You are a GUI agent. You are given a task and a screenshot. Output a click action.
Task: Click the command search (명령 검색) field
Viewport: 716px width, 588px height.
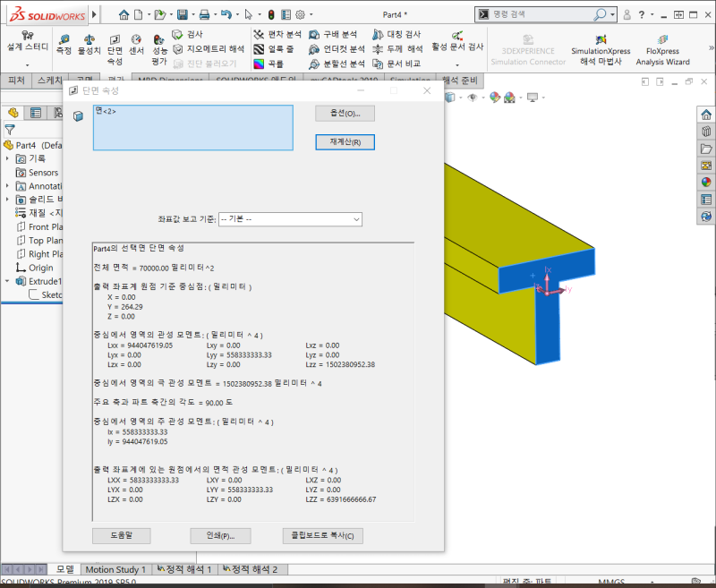541,14
